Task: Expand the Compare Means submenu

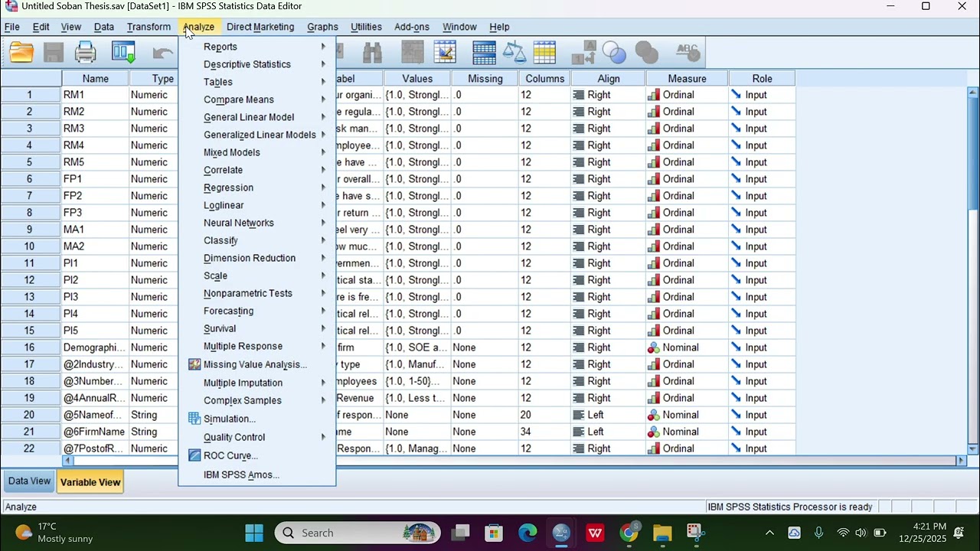Action: coord(257,99)
